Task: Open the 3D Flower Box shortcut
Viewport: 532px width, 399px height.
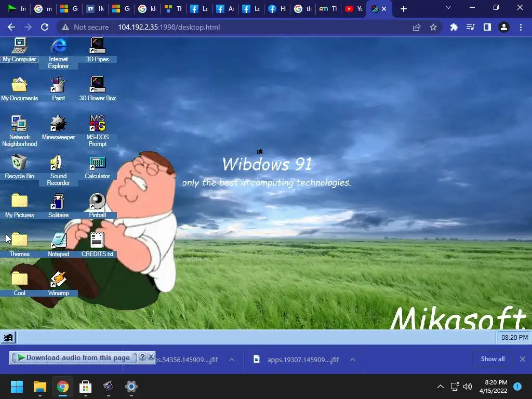Action: [97, 89]
